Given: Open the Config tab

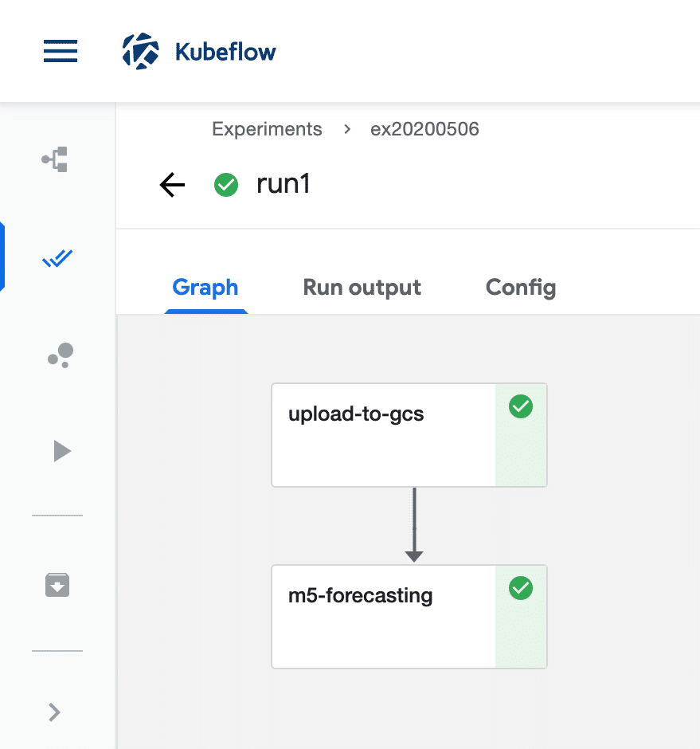Looking at the screenshot, I should [x=521, y=288].
